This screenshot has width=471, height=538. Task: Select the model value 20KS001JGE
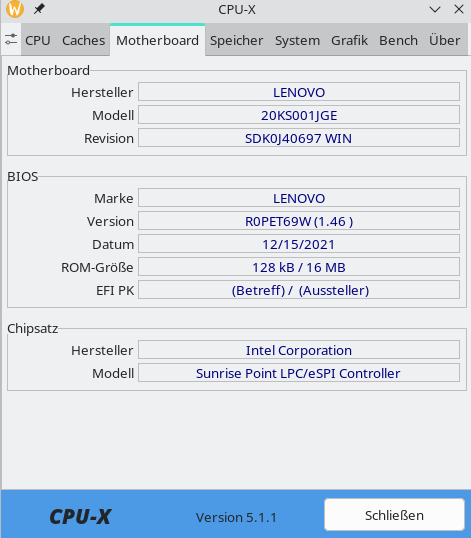pos(299,115)
